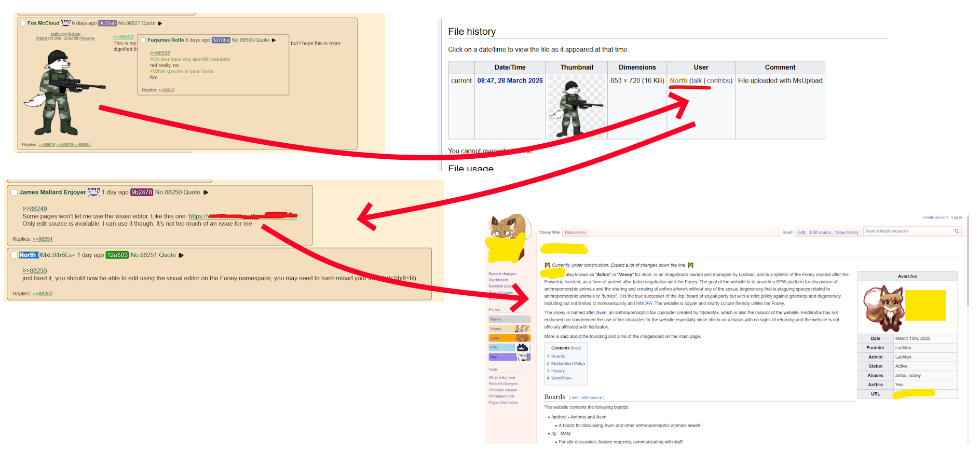Follow the >>88249 quote link
This screenshot has width=980, height=466.
point(35,209)
